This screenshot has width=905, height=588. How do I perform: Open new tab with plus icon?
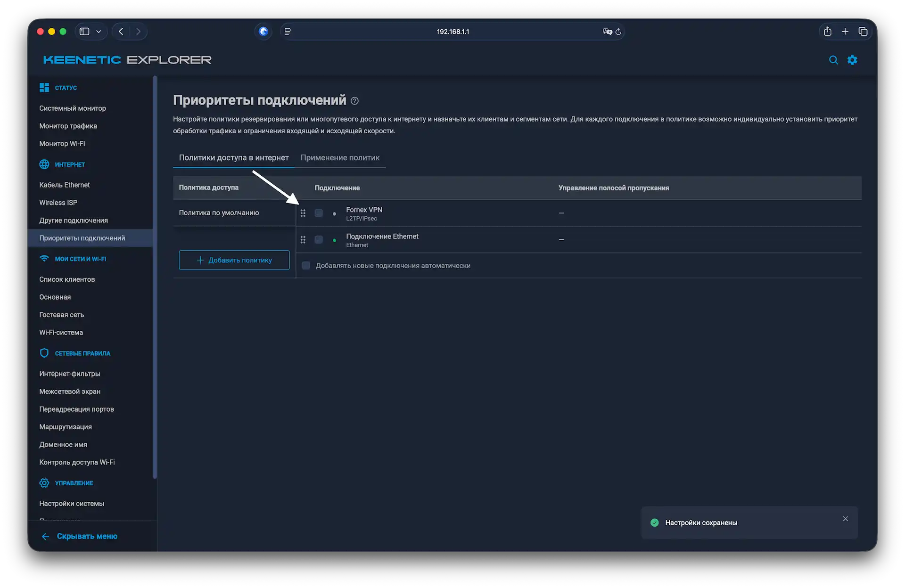point(845,32)
